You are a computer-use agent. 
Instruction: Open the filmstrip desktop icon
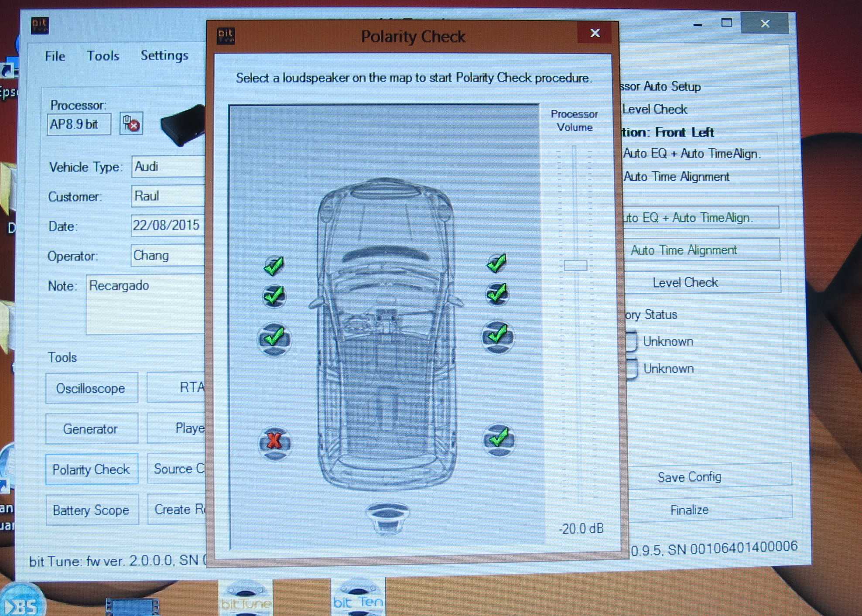pos(132,607)
